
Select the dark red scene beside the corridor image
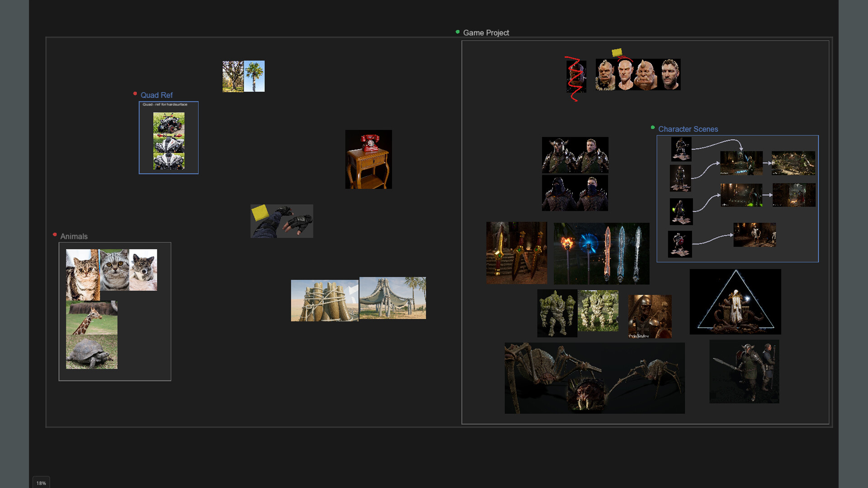point(794,195)
